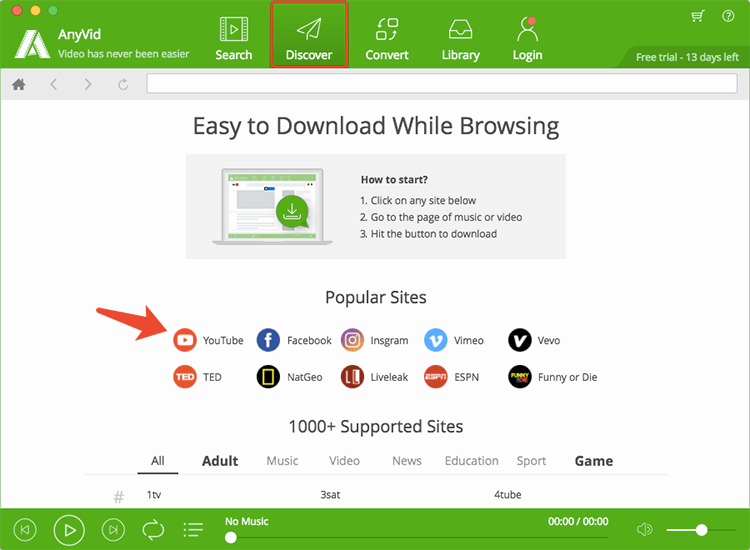Click the URL address field
The height and width of the screenshot is (550, 750).
coord(441,84)
